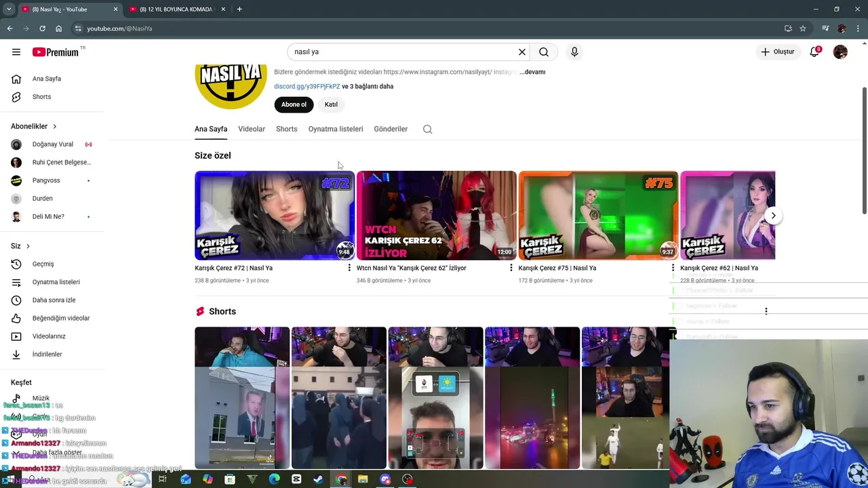Open the Oluştur create button
This screenshot has width=868, height=488.
777,52
